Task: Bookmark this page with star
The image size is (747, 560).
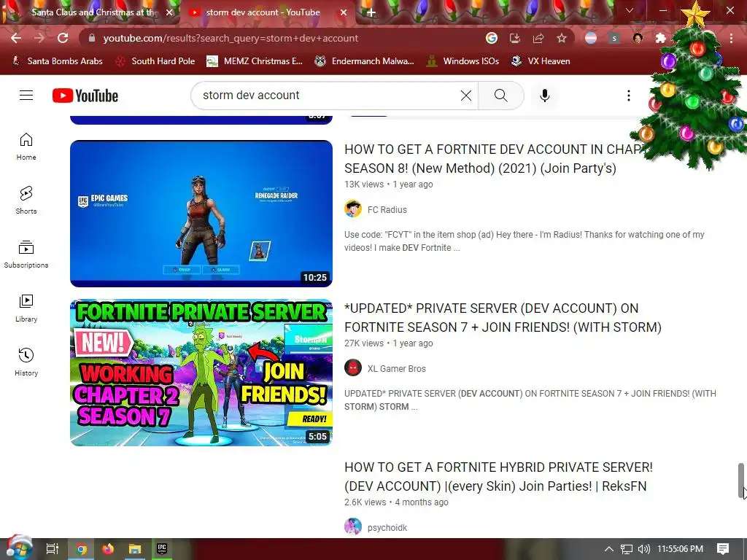Action: tap(562, 38)
